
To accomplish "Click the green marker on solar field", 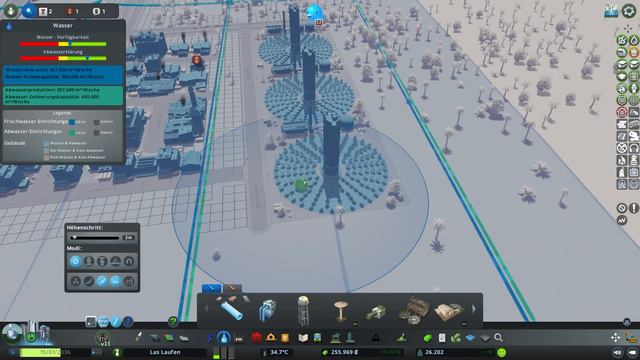I will pos(301,185).
